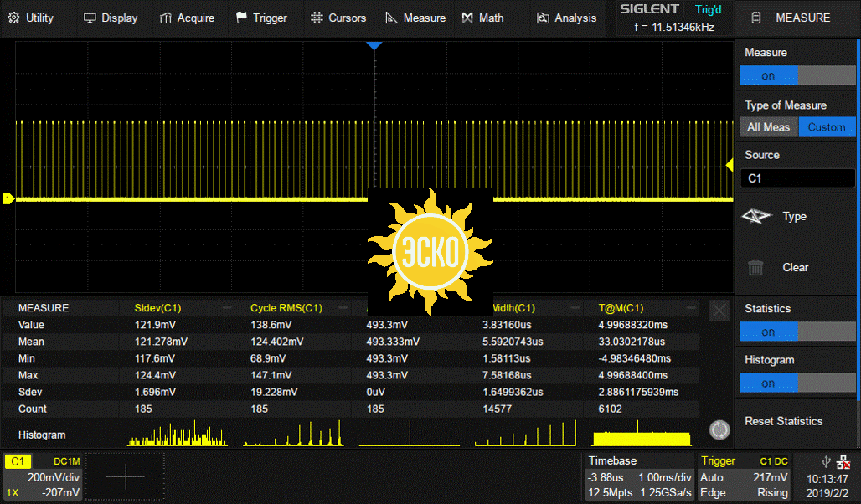Click the Max value 4.99688400ms cell
Screen dimensions: 861x504
(x=633, y=375)
